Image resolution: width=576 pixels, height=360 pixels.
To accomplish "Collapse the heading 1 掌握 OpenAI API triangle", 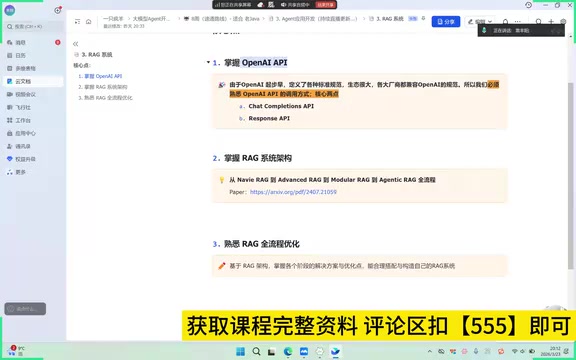I will (x=208, y=62).
